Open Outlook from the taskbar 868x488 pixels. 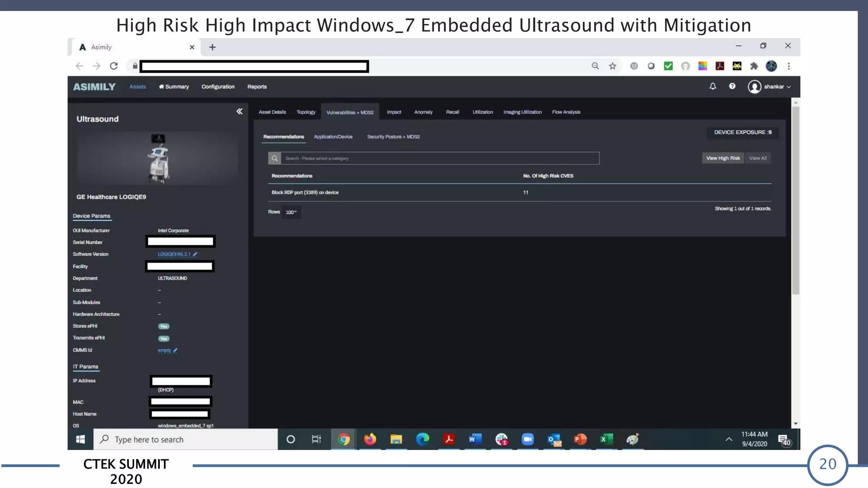554,439
